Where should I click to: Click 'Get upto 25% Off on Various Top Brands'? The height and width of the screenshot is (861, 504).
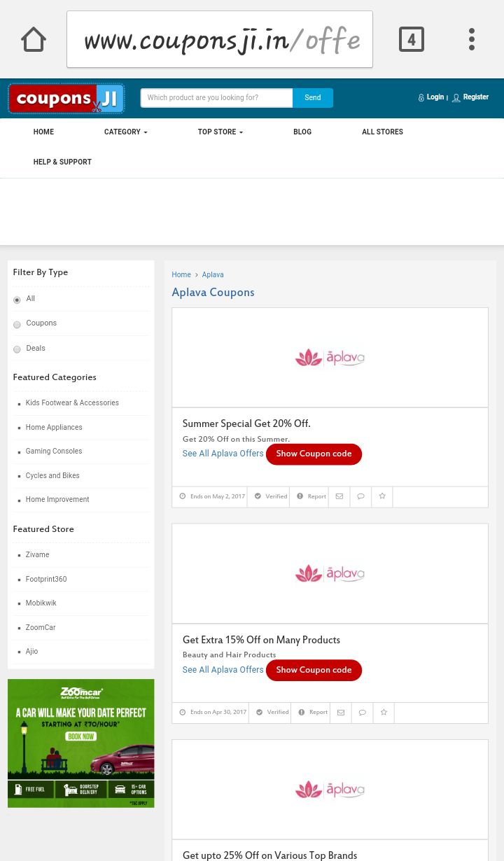click(x=269, y=855)
